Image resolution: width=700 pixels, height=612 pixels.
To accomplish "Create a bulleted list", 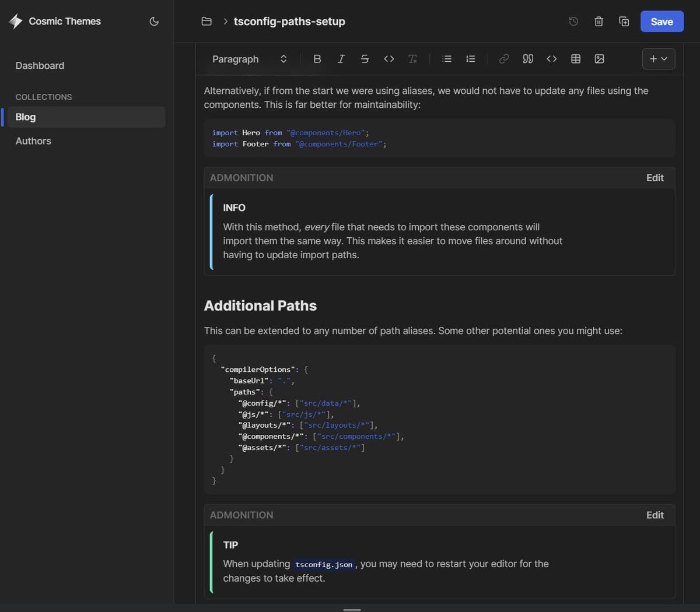I will tap(447, 59).
